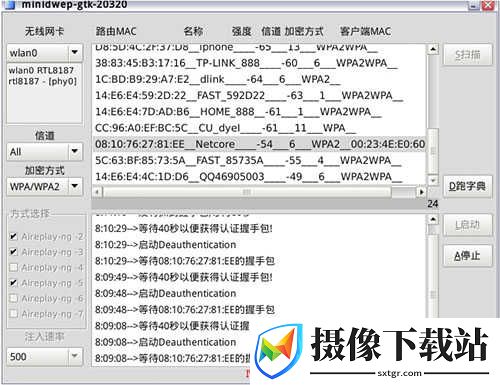Click the minidwep window title icon
This screenshot has width=500, height=385.
tap(10, 5)
